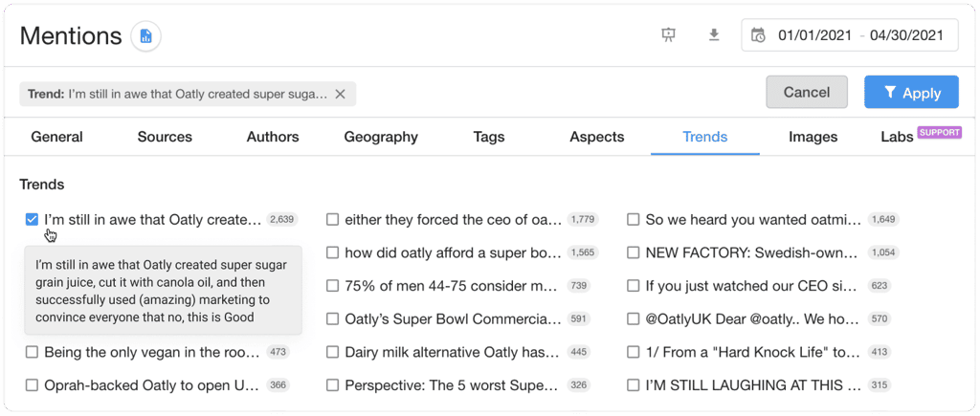
Task: Open the Authors tab
Action: pyautogui.click(x=273, y=137)
